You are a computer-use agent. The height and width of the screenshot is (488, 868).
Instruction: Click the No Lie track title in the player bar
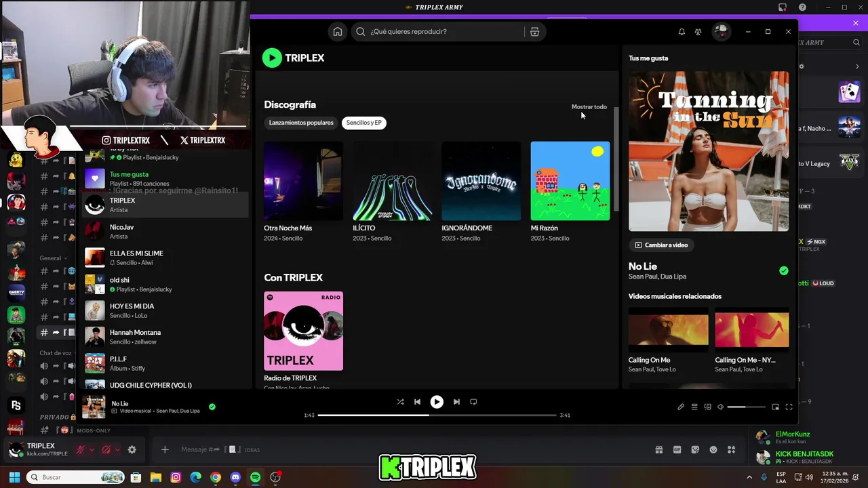[x=120, y=403]
